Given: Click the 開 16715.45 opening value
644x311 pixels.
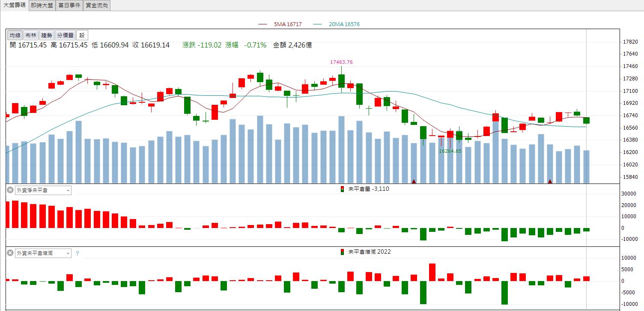Looking at the screenshot, I should tap(27, 45).
